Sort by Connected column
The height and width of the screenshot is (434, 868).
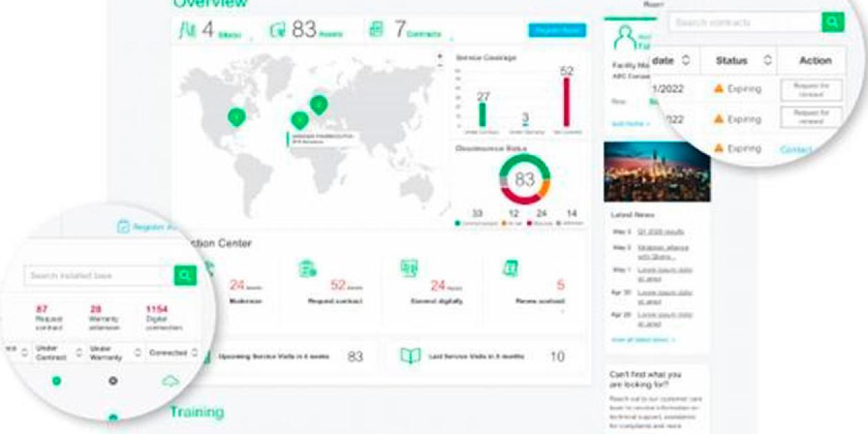(x=194, y=352)
